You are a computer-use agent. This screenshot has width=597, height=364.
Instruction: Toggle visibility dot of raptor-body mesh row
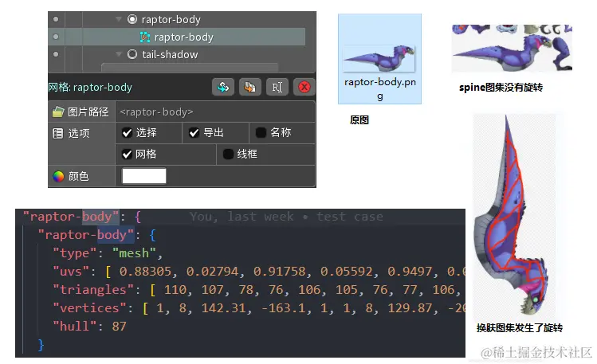click(56, 37)
